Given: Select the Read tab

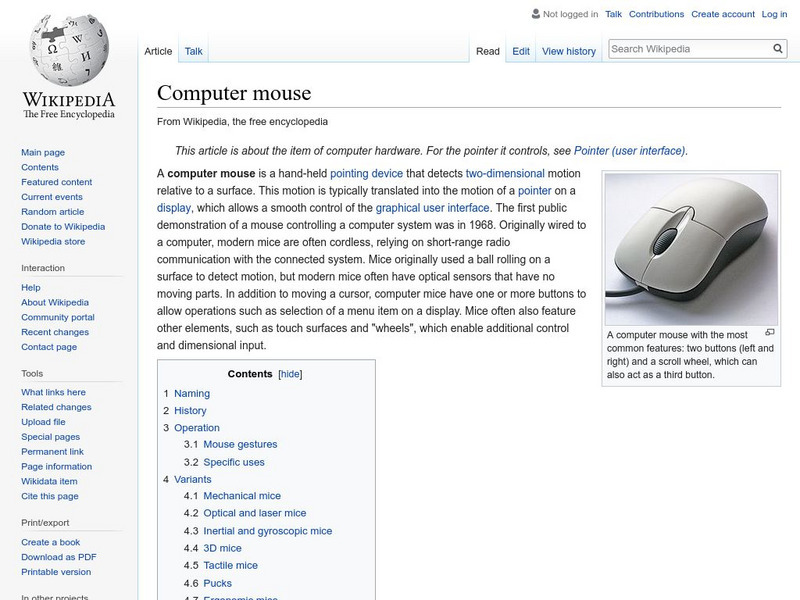Looking at the screenshot, I should coord(488,52).
